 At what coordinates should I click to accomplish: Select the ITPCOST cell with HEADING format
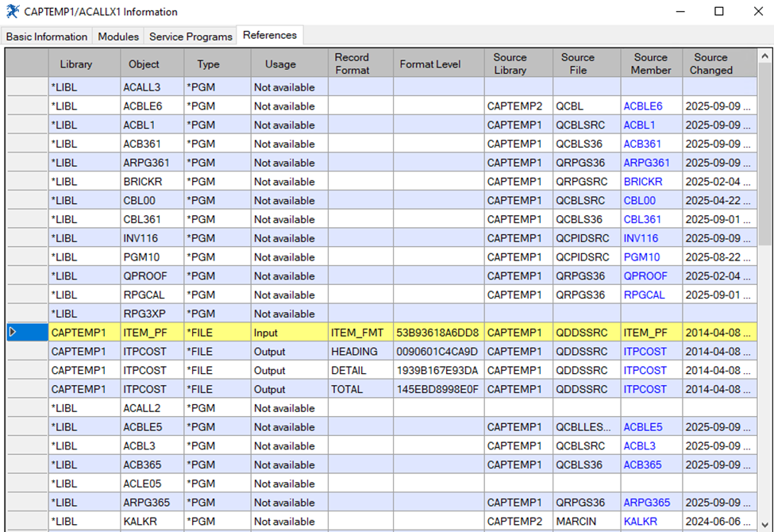click(144, 352)
